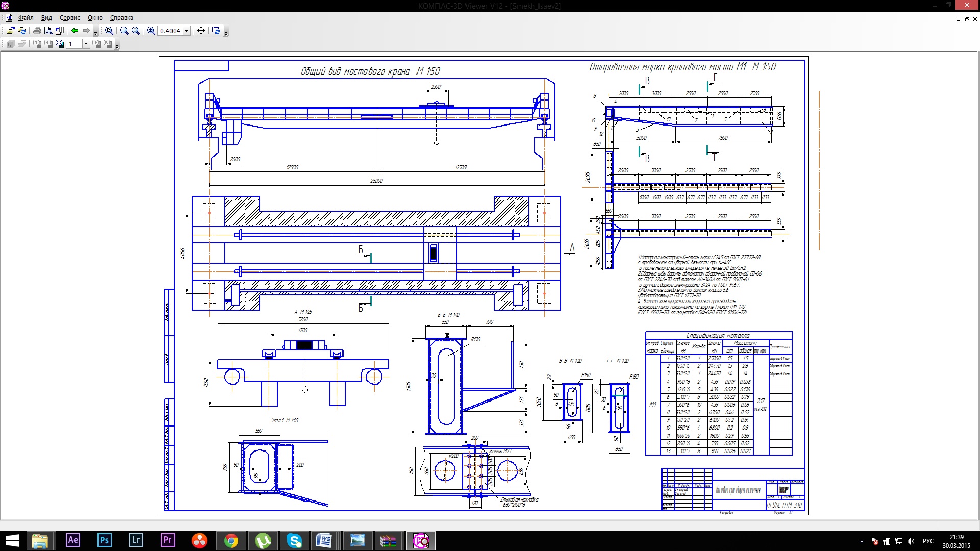Viewport: 980px width, 551px height.
Task: Click the page setup icon next to preview
Action: point(59,31)
